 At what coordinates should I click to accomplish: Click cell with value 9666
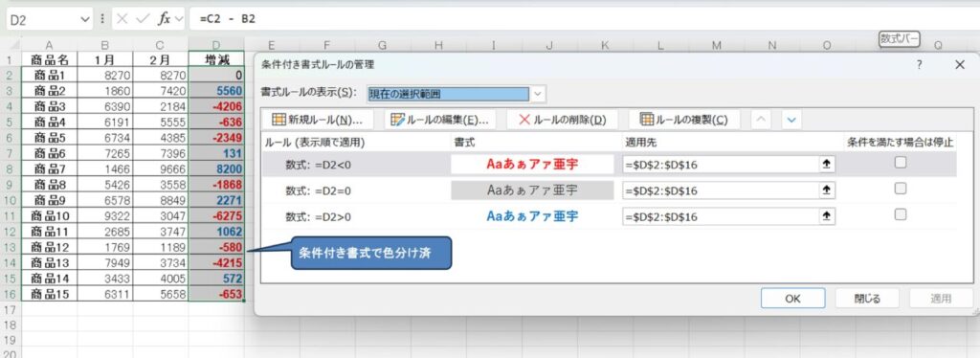click(160, 169)
